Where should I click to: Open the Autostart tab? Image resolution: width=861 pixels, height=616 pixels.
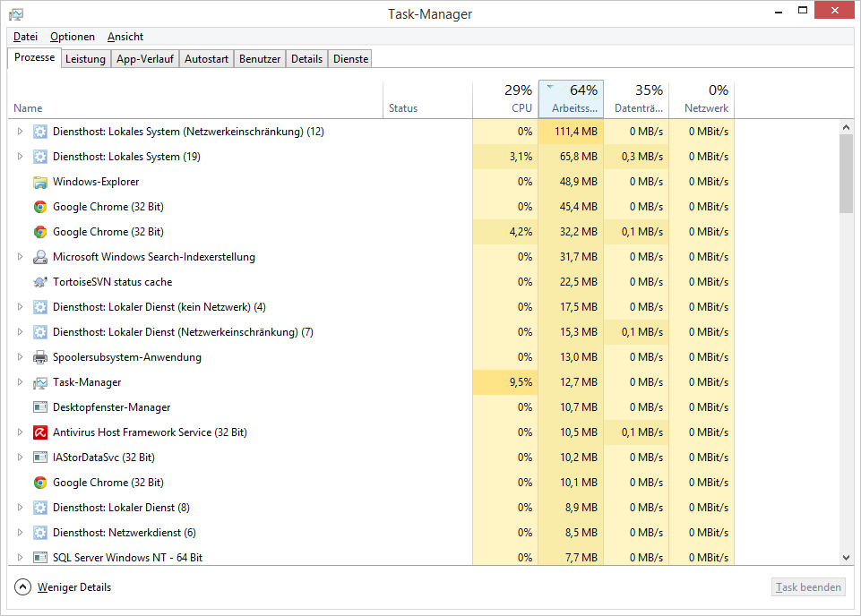206,59
